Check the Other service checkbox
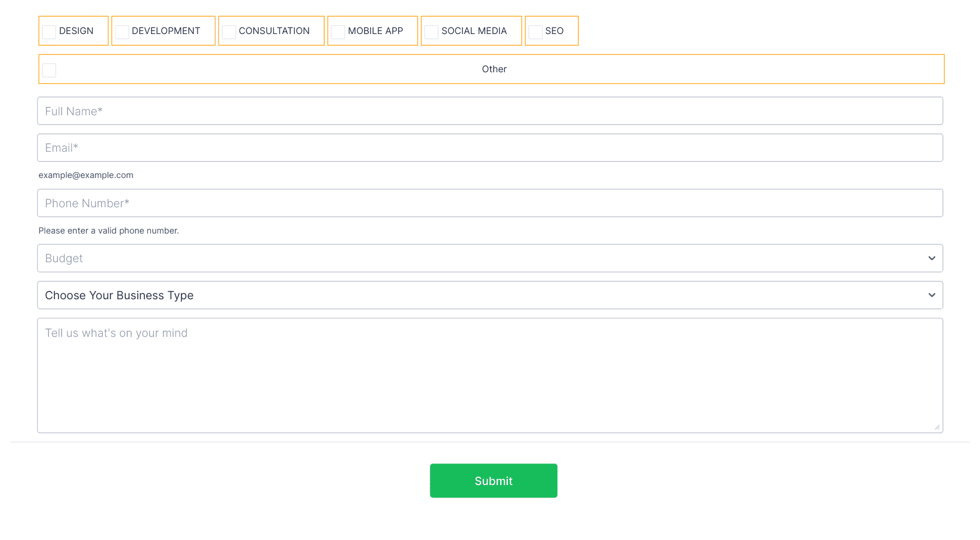 point(50,70)
